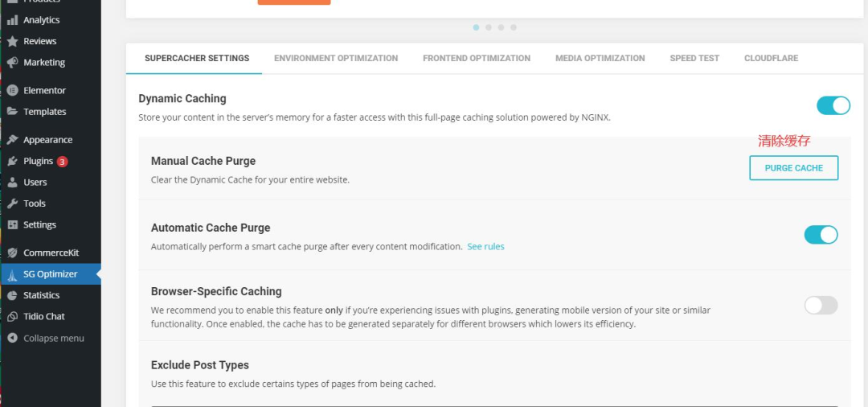868x407 pixels.
Task: Click the Tidio Chat sidebar icon
Action: [x=12, y=317]
